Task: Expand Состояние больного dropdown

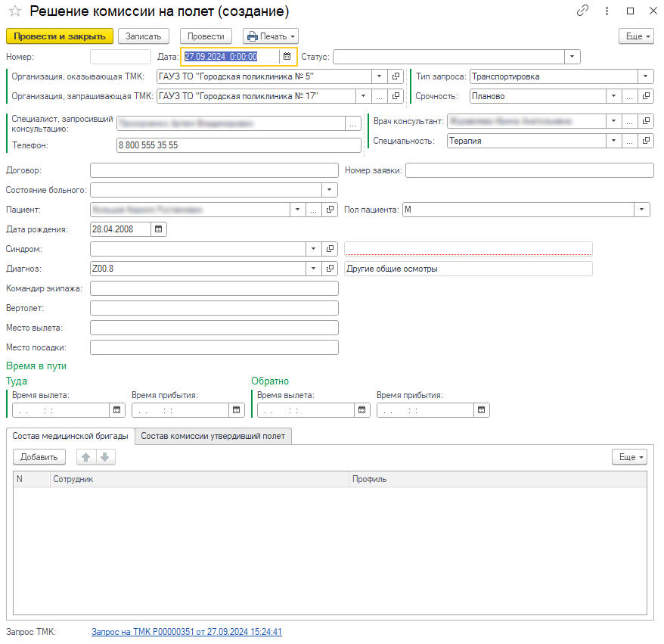Action: 330,190
